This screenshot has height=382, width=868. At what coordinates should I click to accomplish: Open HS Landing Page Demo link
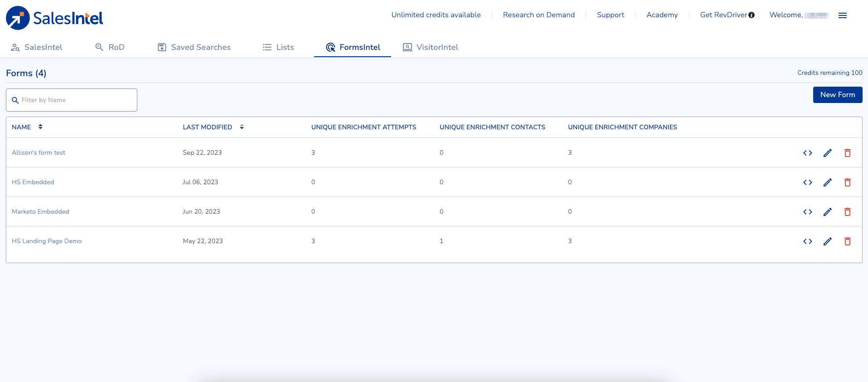click(47, 241)
